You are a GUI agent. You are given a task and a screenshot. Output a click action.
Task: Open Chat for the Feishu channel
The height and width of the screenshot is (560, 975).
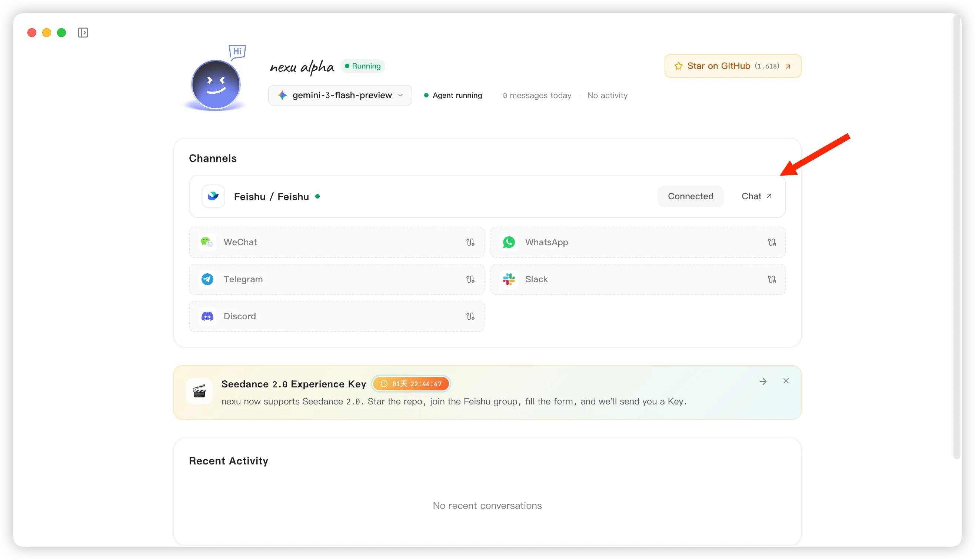(756, 196)
